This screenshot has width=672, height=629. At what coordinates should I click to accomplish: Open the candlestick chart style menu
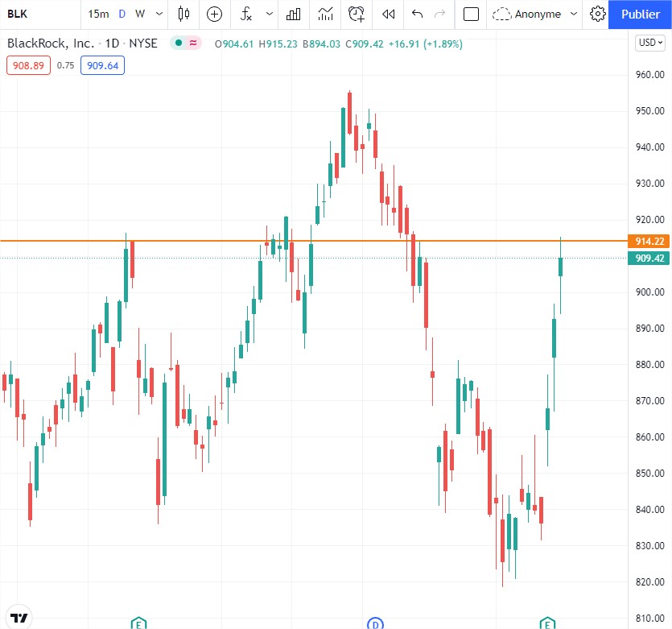pyautogui.click(x=183, y=14)
